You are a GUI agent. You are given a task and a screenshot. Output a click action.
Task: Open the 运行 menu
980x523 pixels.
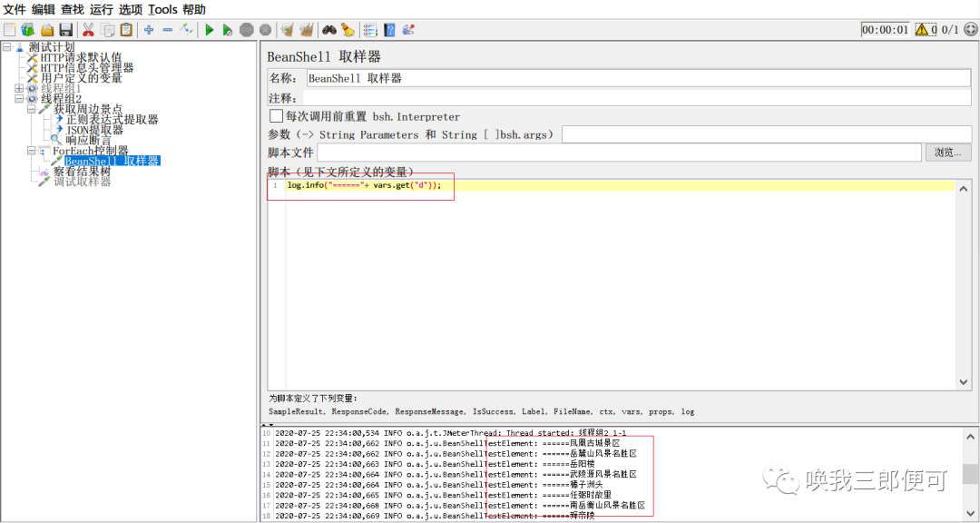coord(102,9)
